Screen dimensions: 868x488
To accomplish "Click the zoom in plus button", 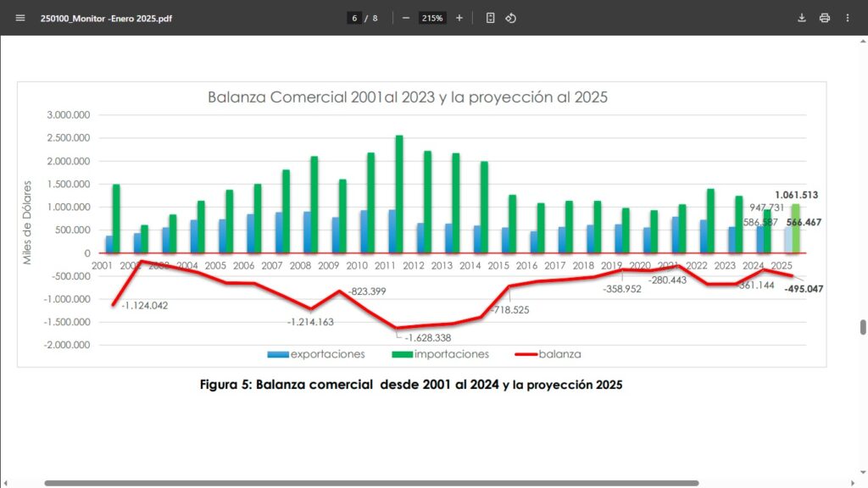I will tap(459, 18).
